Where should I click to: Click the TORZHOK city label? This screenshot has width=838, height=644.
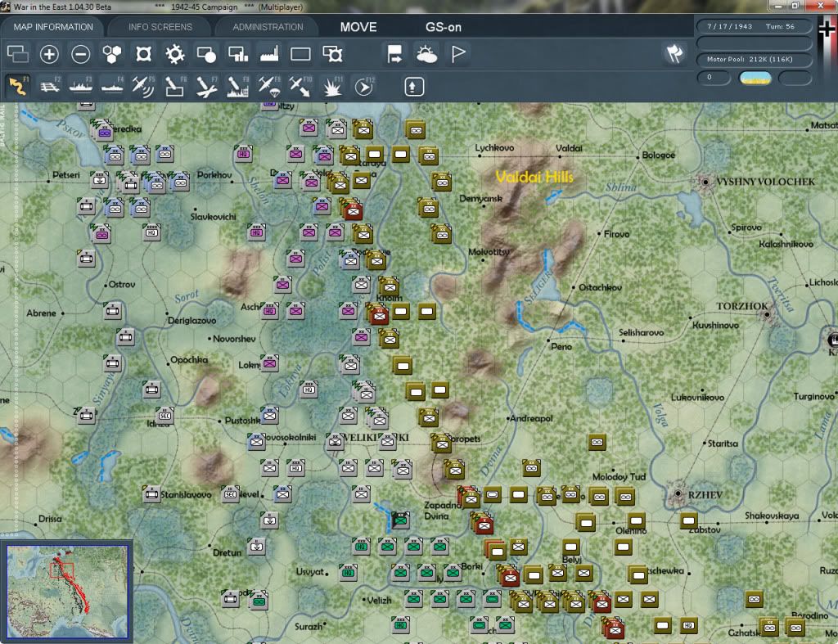pos(741,306)
